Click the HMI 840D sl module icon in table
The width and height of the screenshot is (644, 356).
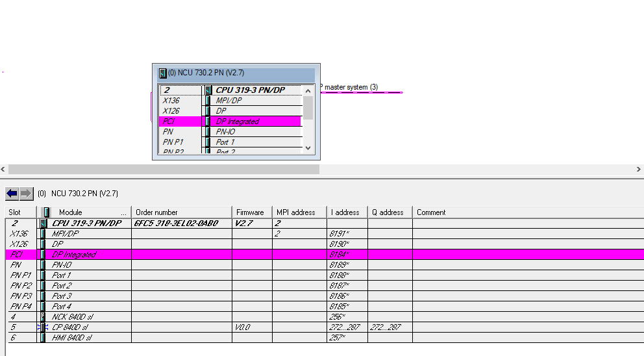[43, 338]
